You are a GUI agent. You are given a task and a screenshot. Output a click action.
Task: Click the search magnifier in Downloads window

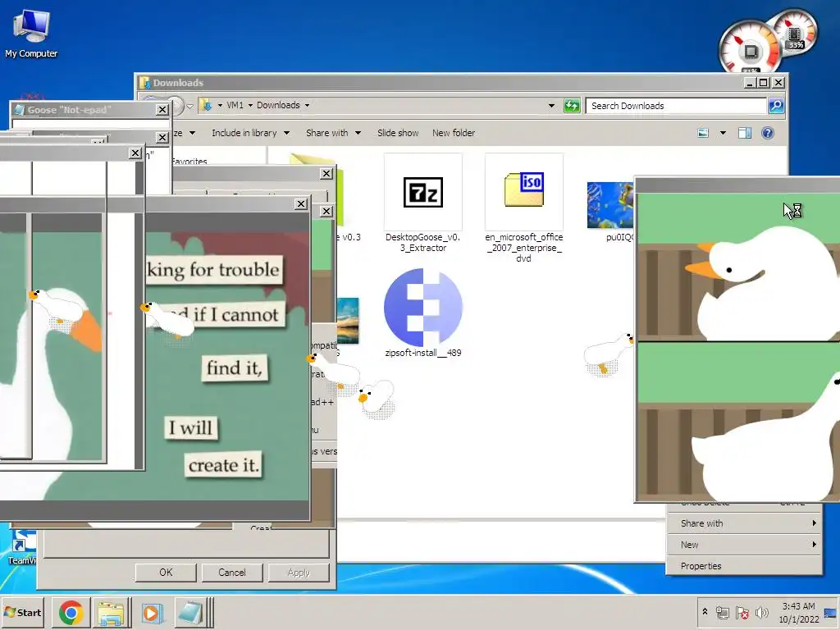[x=776, y=106]
